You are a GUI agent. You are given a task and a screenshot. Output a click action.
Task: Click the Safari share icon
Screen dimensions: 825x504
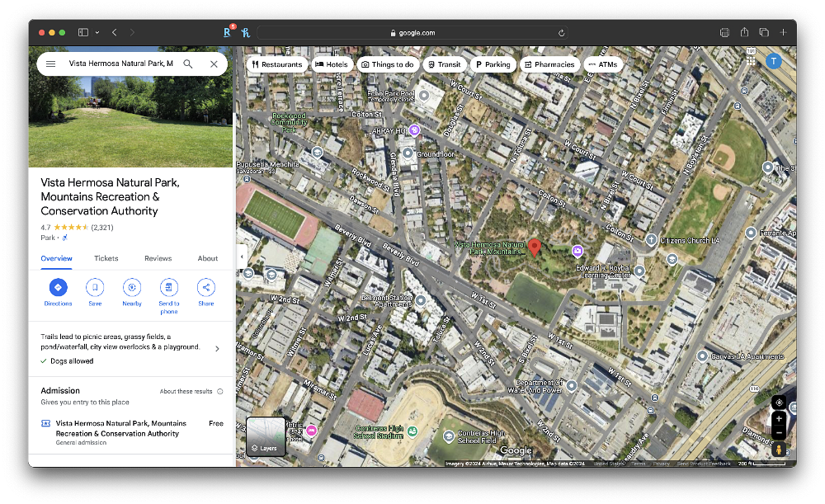coord(744,32)
